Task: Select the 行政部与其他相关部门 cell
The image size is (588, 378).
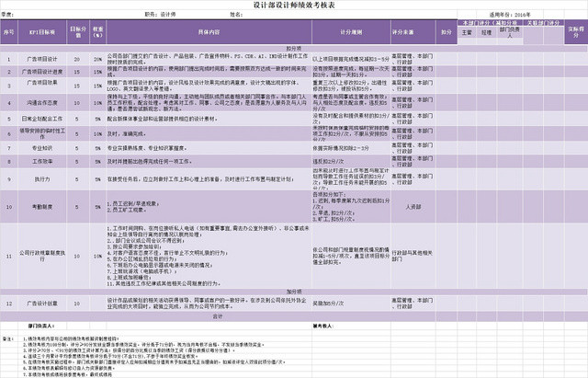Action: [413, 256]
